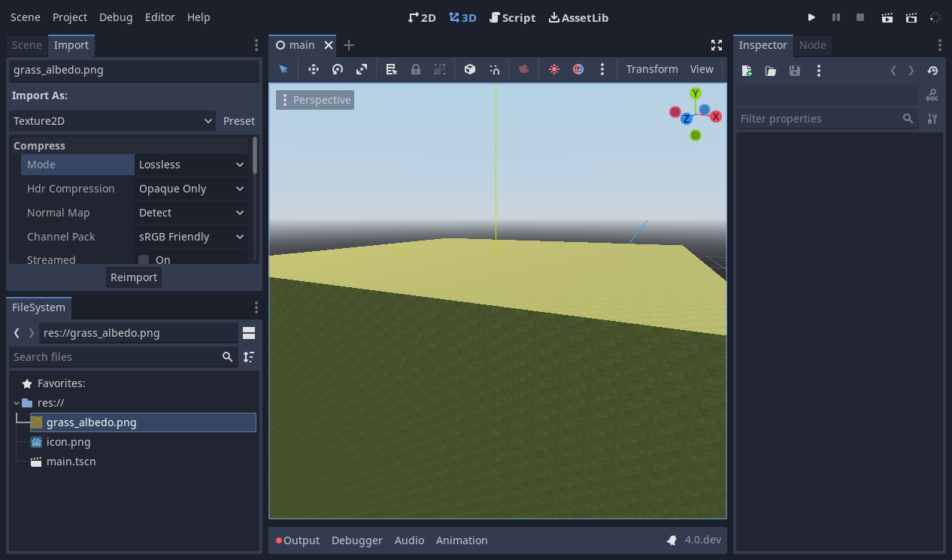Click the search documentation icon in Inspector
The height and width of the screenshot is (560, 952).
(x=932, y=95)
